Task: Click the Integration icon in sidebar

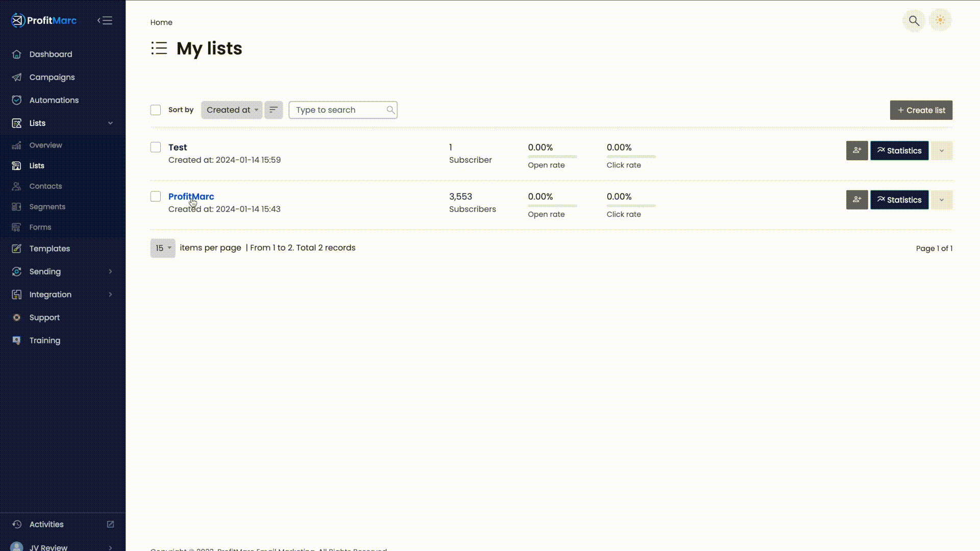Action: 17,294
